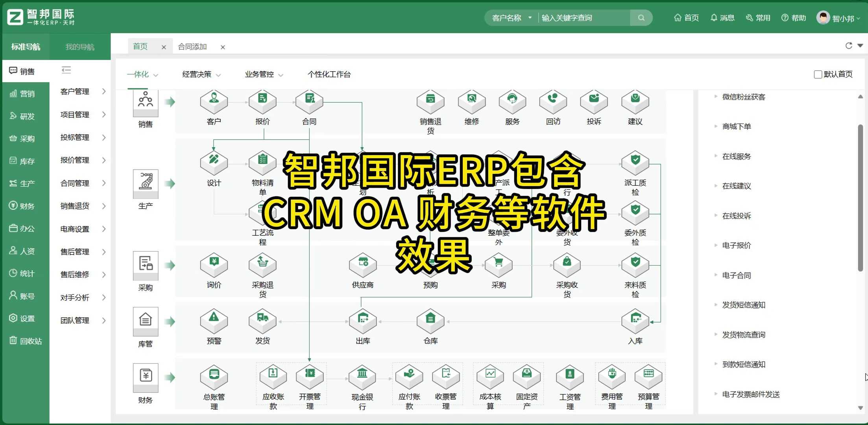Open the 询价 inquiry icon
The height and width of the screenshot is (425, 868).
coord(214,265)
